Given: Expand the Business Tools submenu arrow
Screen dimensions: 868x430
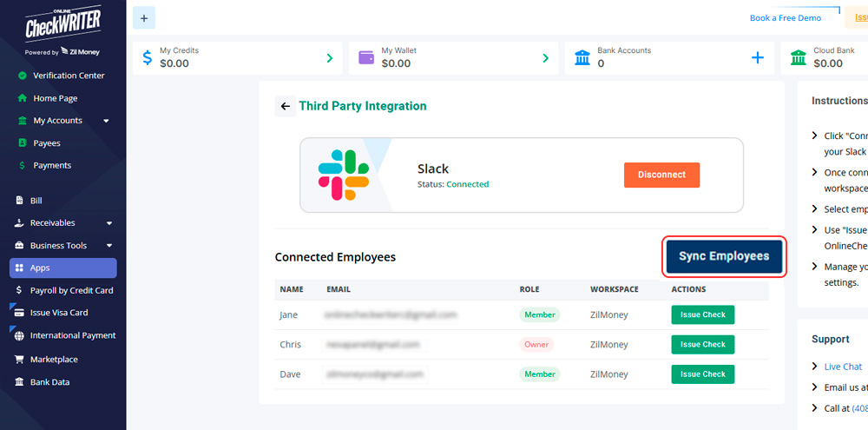Looking at the screenshot, I should 109,246.
